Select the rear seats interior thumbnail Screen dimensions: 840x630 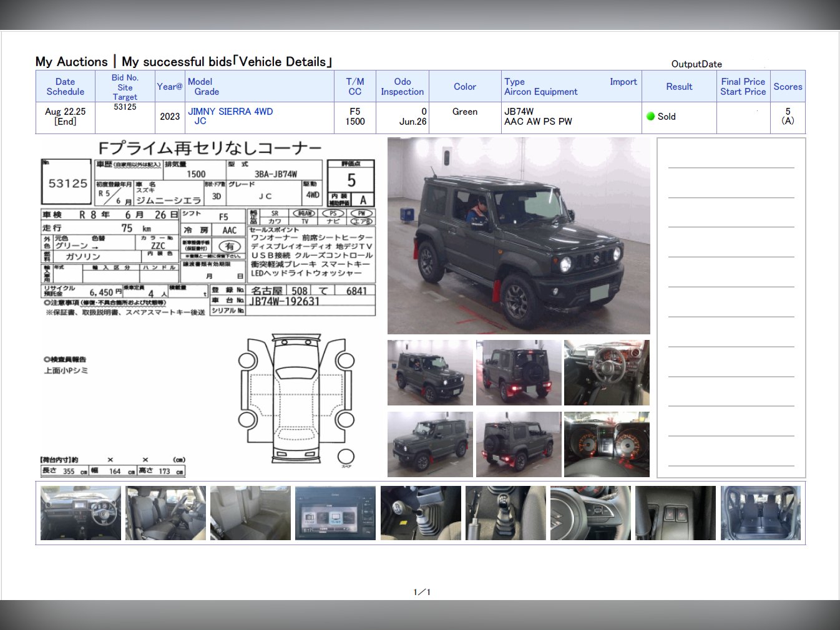(x=250, y=513)
